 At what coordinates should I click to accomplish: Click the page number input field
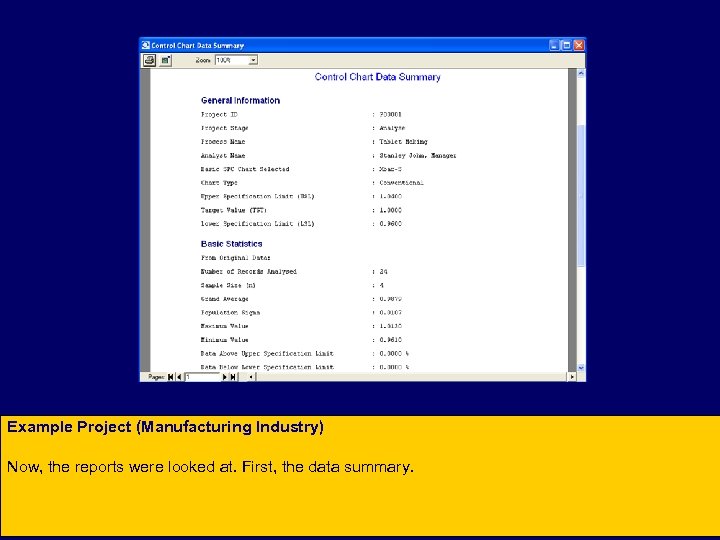coord(202,377)
